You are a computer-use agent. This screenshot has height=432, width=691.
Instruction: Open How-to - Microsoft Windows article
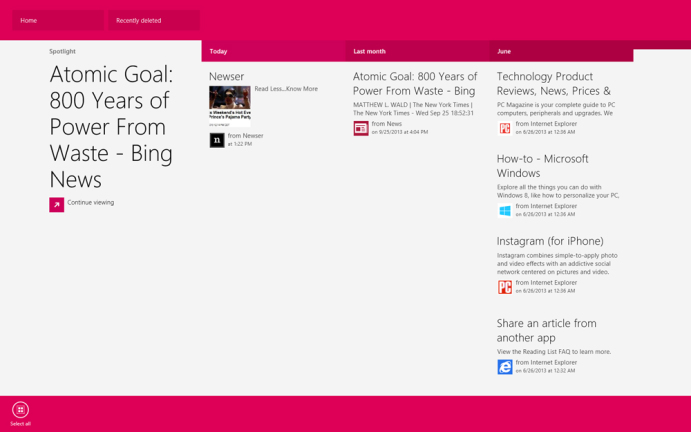(x=543, y=165)
